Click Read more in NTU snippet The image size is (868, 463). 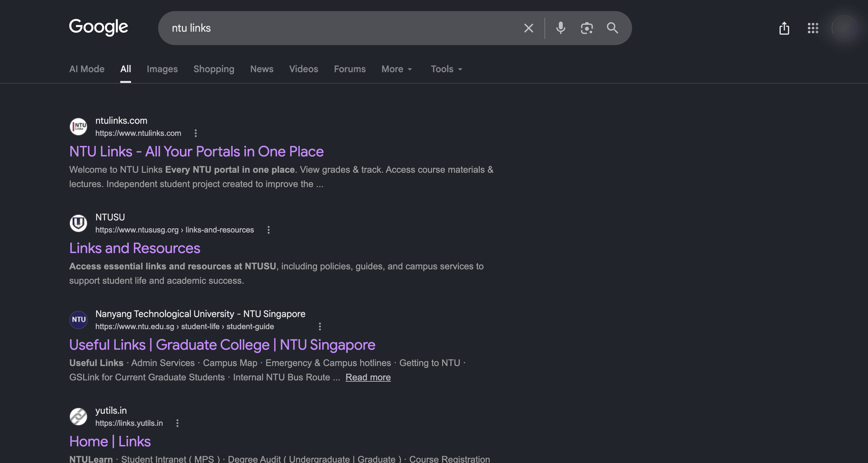(x=368, y=377)
